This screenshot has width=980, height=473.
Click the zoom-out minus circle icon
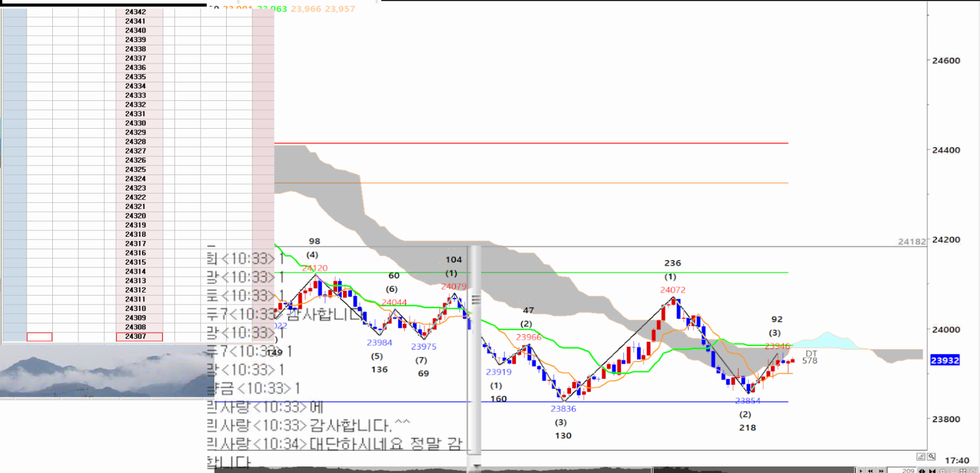[x=953, y=471]
